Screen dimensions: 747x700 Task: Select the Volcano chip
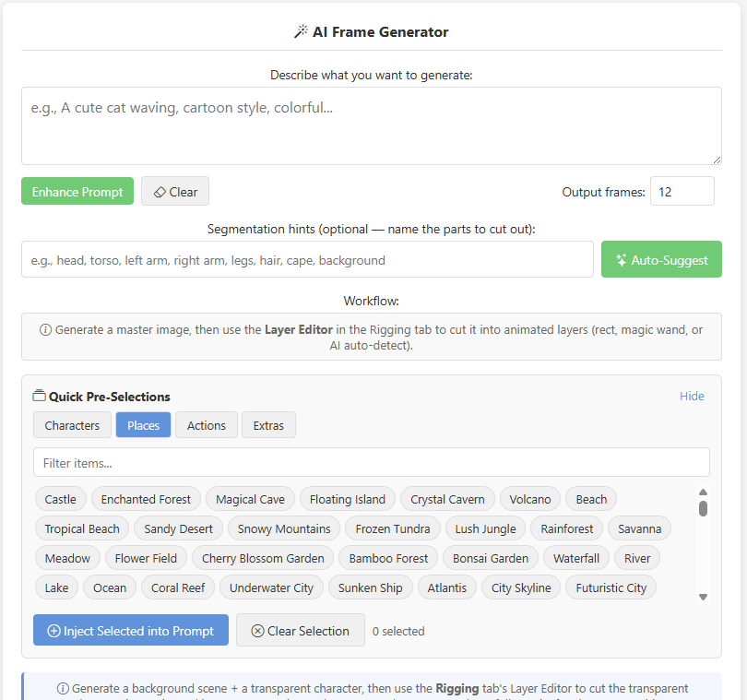click(529, 499)
